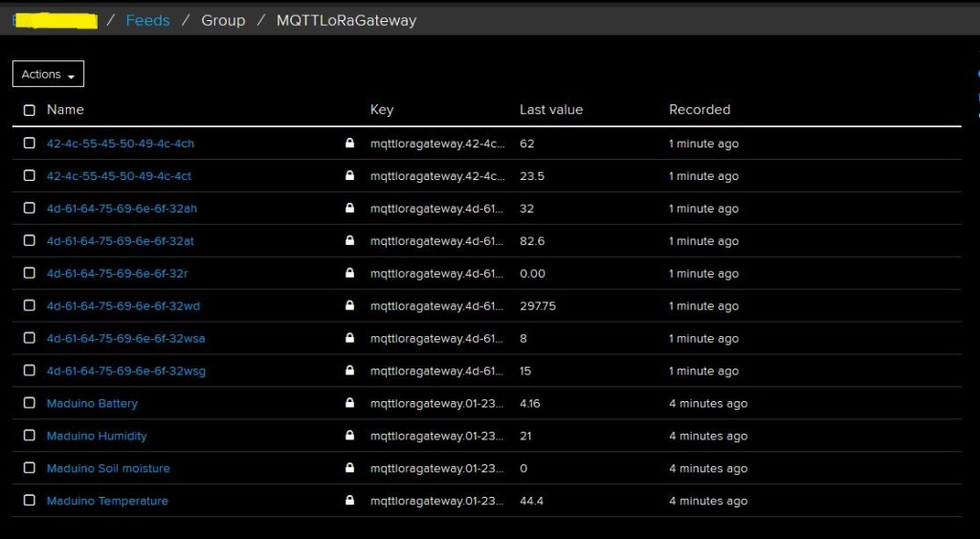
Task: Click MQTTLoRaGateway breadcrumb item
Action: click(346, 20)
